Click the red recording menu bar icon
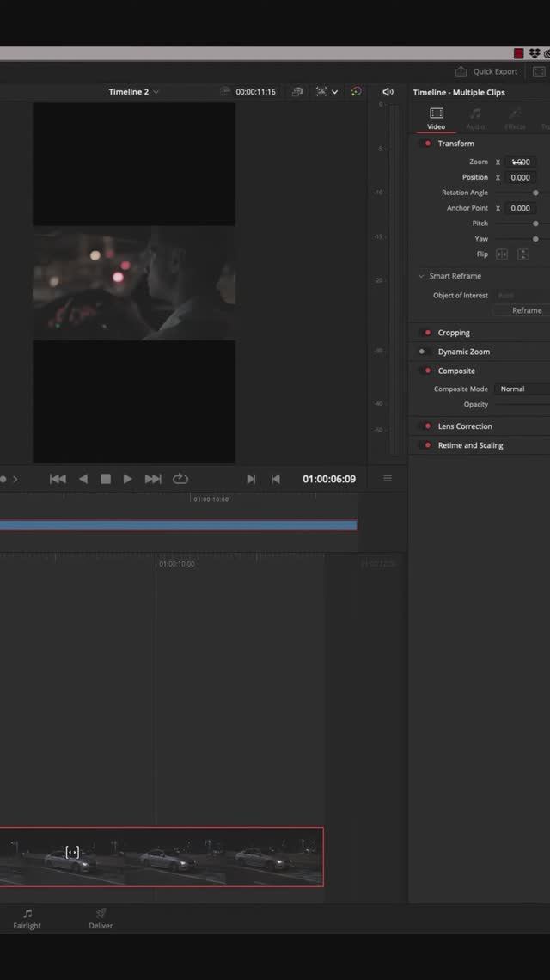This screenshot has width=550, height=980. 519,54
